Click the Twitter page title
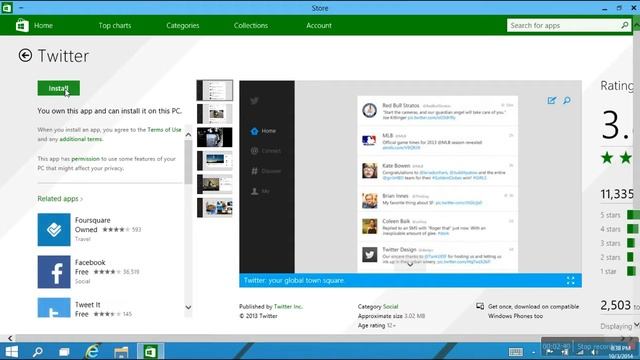640x360 pixels. coord(63,56)
